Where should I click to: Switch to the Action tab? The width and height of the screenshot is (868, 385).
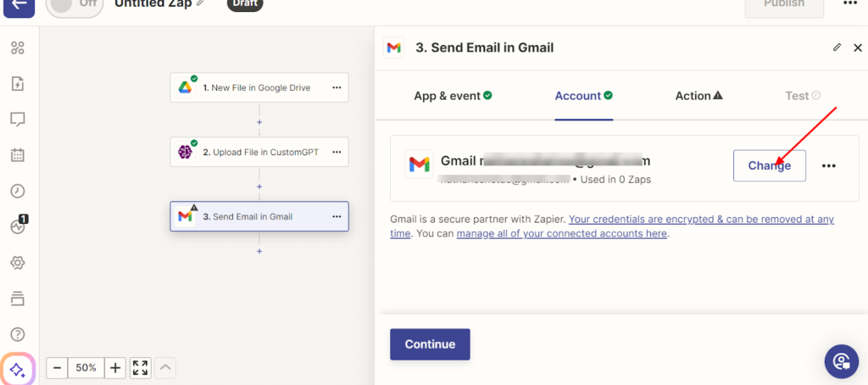(699, 96)
